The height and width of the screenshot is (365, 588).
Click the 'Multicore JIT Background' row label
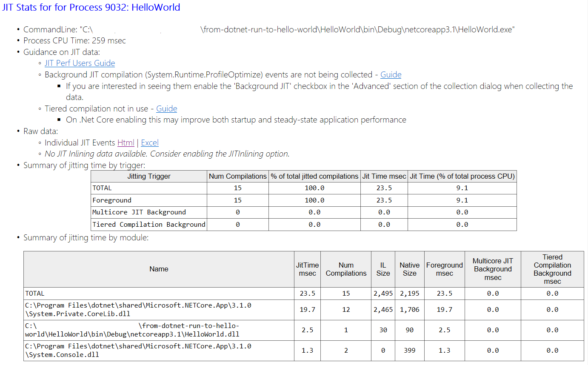[139, 212]
